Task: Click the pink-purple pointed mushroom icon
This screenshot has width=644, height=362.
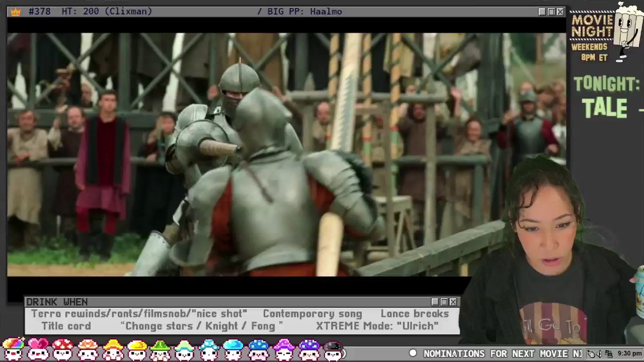Action: (284, 349)
